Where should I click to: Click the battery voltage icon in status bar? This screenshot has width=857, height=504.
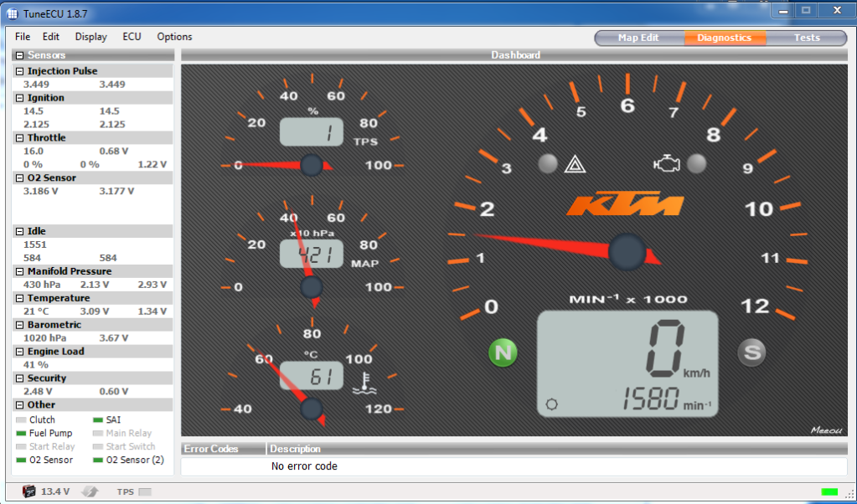(29, 491)
